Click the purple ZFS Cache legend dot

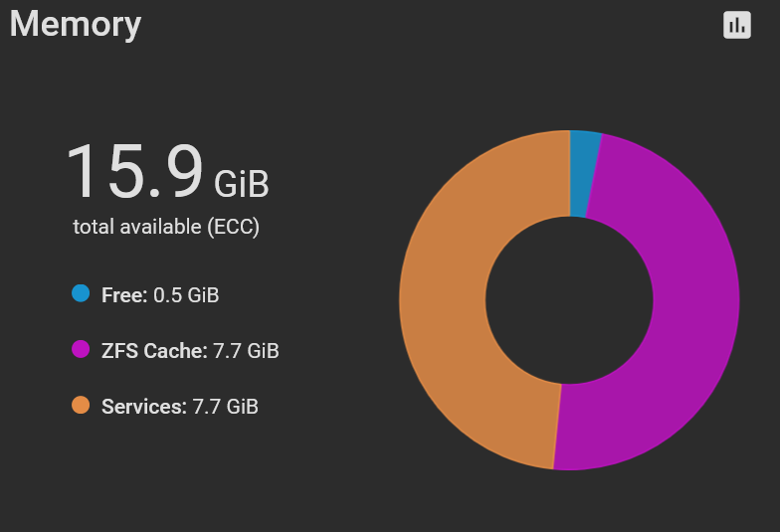click(81, 349)
